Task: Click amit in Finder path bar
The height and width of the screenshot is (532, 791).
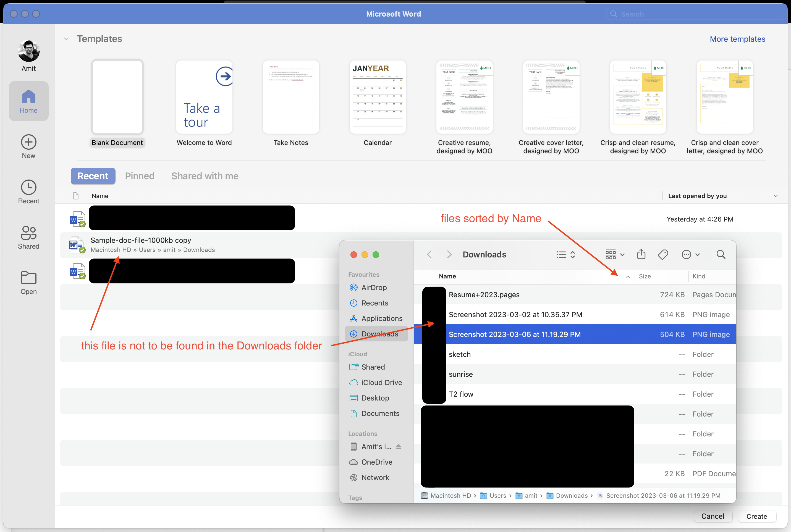Action: click(x=526, y=496)
